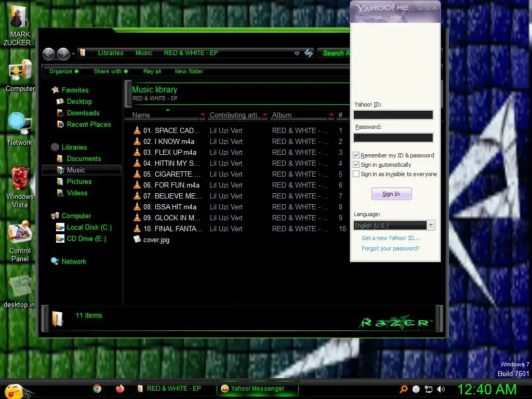Image resolution: width=532 pixels, height=399 pixels.
Task: Open the address bar history dropdown arrow
Action: (297, 54)
